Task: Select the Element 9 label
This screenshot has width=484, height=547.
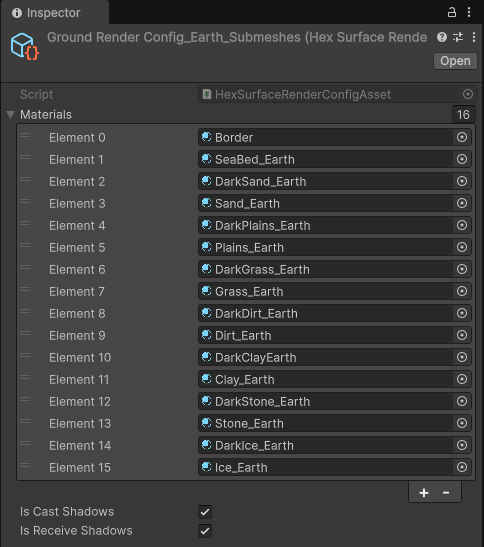Action: (x=77, y=335)
